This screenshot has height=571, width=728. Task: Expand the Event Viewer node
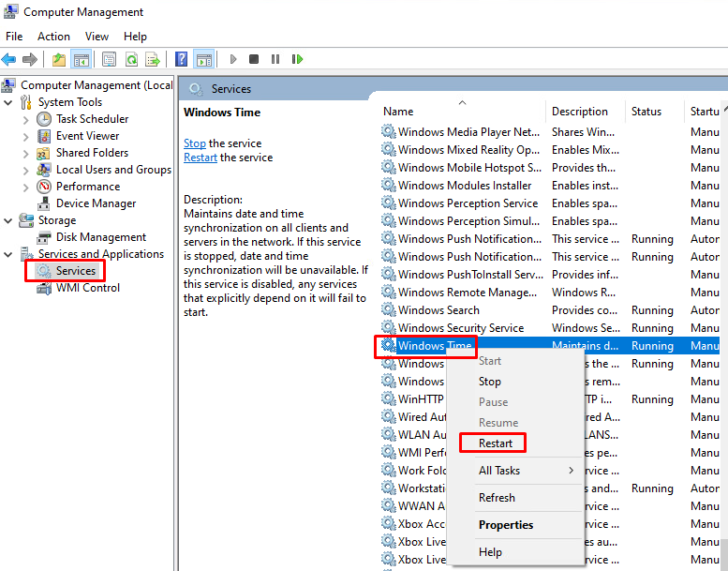[25, 137]
